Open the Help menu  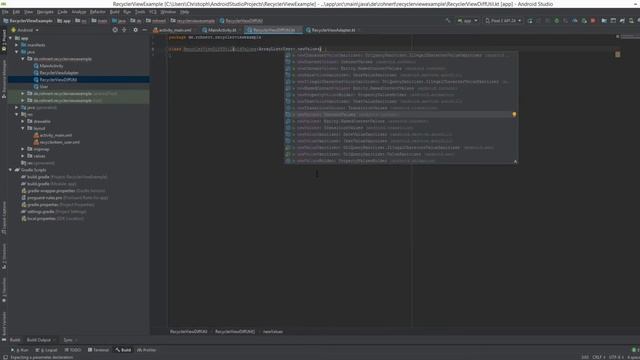[x=184, y=12]
